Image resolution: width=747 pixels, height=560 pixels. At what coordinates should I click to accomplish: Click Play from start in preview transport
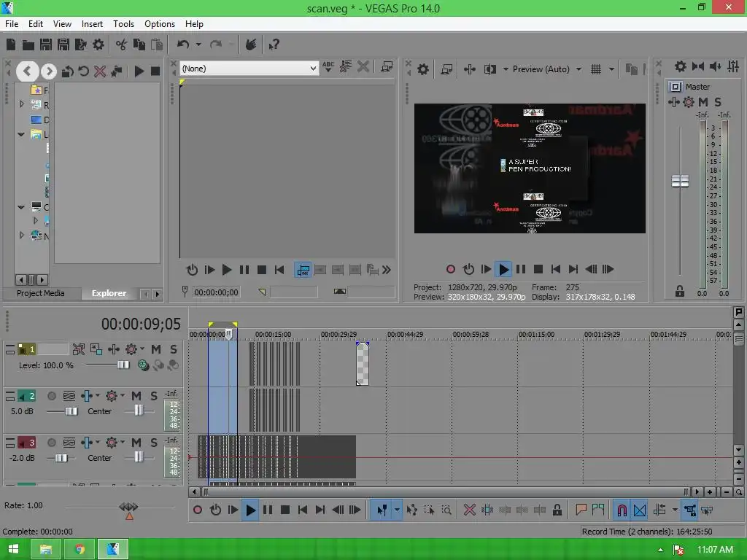[x=486, y=270]
